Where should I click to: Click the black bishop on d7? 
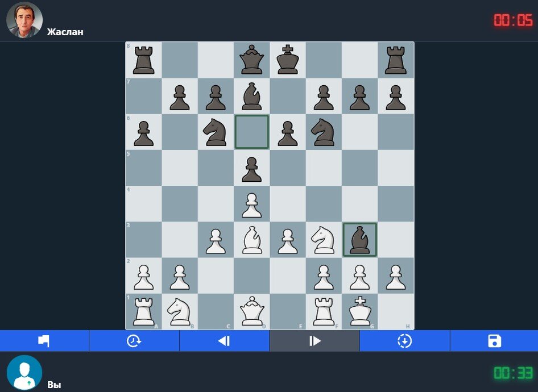pos(252,96)
